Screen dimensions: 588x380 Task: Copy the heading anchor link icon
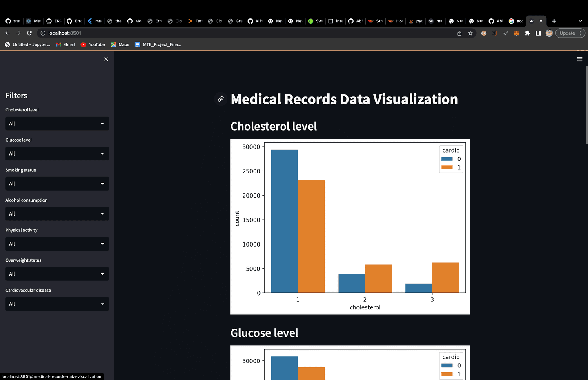coord(221,99)
